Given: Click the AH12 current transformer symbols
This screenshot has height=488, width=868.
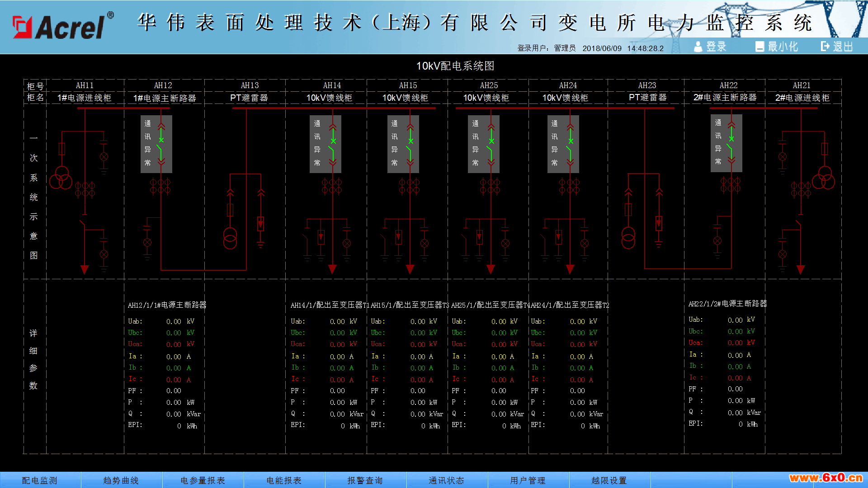Looking at the screenshot, I should [160, 187].
